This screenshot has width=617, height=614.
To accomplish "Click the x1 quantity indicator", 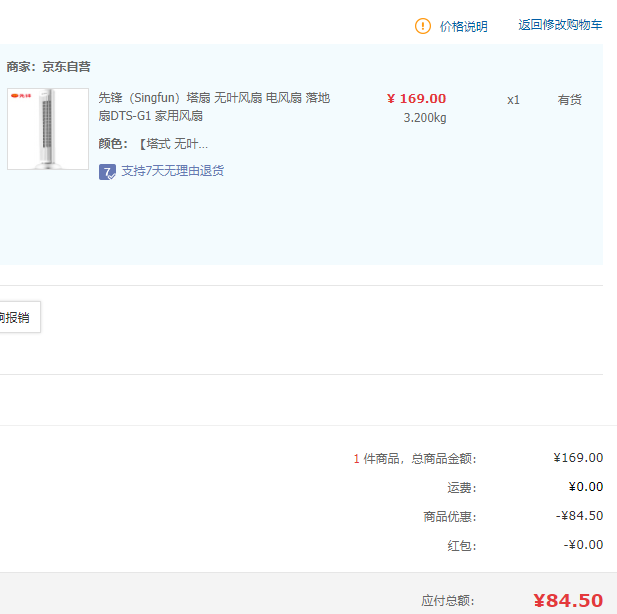I will tap(513, 100).
